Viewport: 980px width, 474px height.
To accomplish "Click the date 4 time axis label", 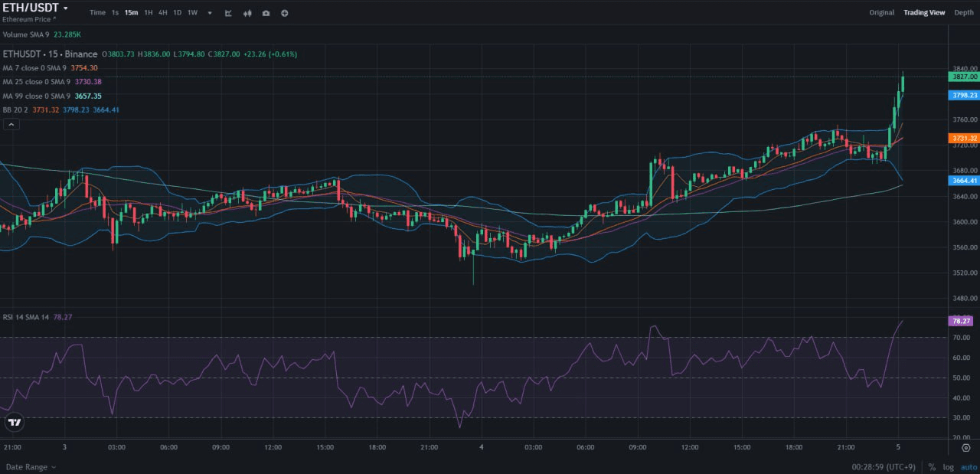I will coord(481,447).
